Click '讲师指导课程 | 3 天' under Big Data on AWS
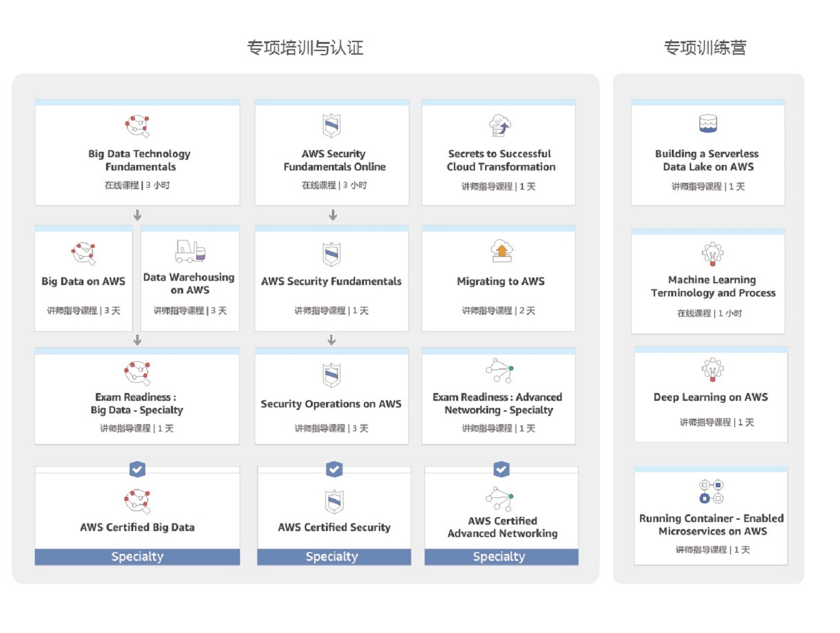Image resolution: width=840 pixels, height=633 pixels. (83, 311)
